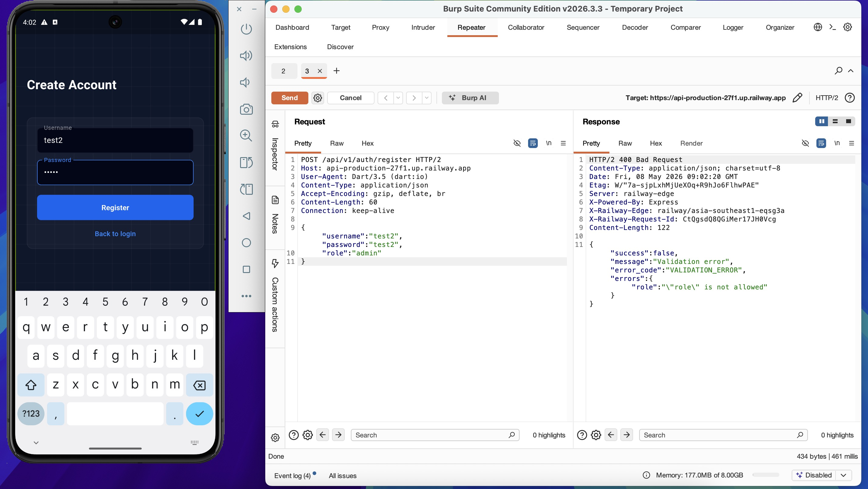Open request editor options menu
868x489 pixels.
(563, 143)
